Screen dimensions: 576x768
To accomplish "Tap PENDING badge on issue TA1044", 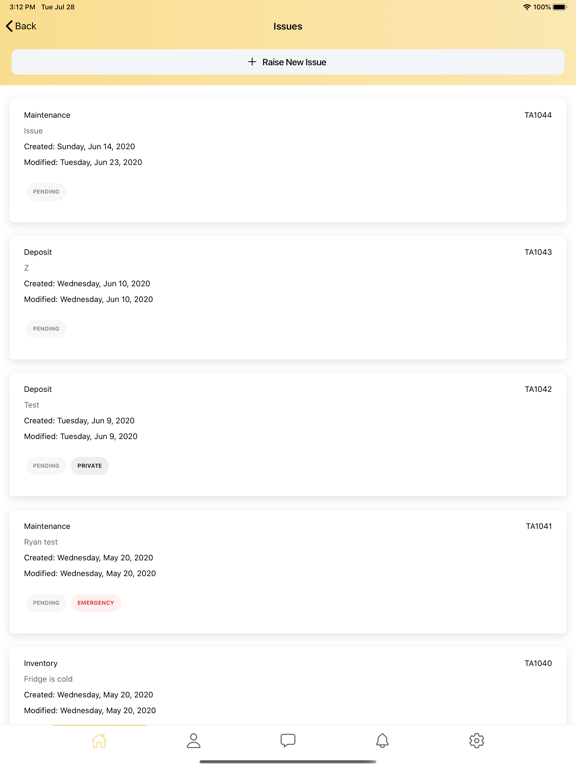I will [x=46, y=192].
